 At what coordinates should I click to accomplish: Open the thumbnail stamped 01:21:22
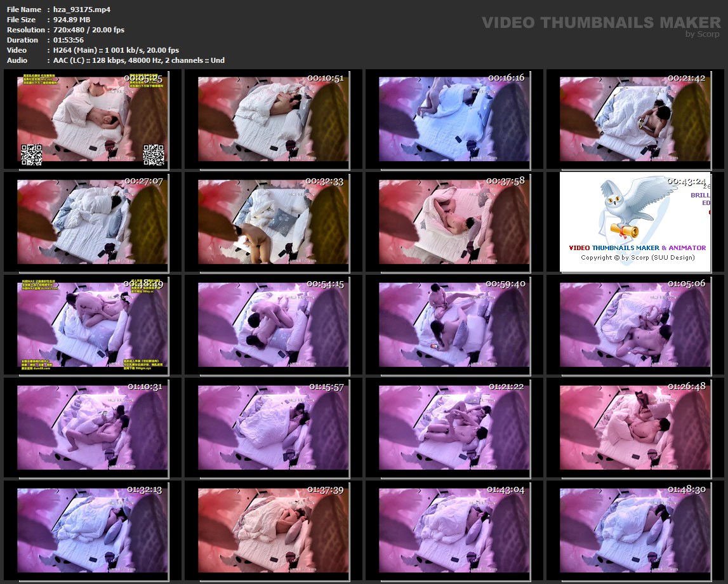[x=454, y=428]
